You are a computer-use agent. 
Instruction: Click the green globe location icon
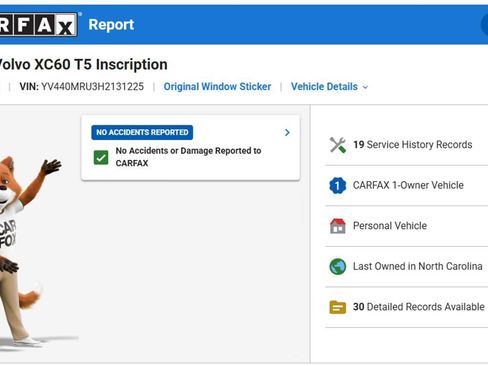coord(338,267)
